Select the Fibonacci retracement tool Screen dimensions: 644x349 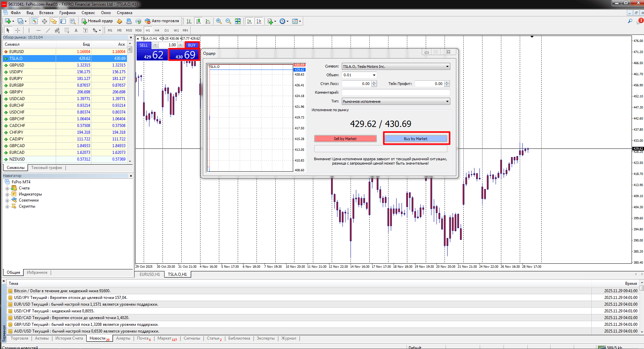pyautogui.click(x=66, y=30)
